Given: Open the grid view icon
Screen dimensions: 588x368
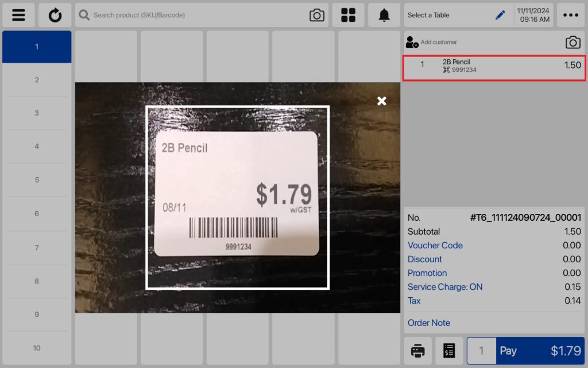Looking at the screenshot, I should coord(348,15).
